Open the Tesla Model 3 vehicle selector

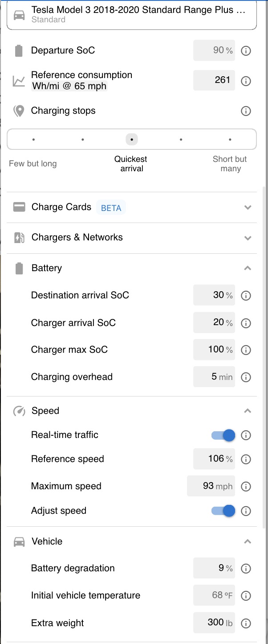coord(132,15)
